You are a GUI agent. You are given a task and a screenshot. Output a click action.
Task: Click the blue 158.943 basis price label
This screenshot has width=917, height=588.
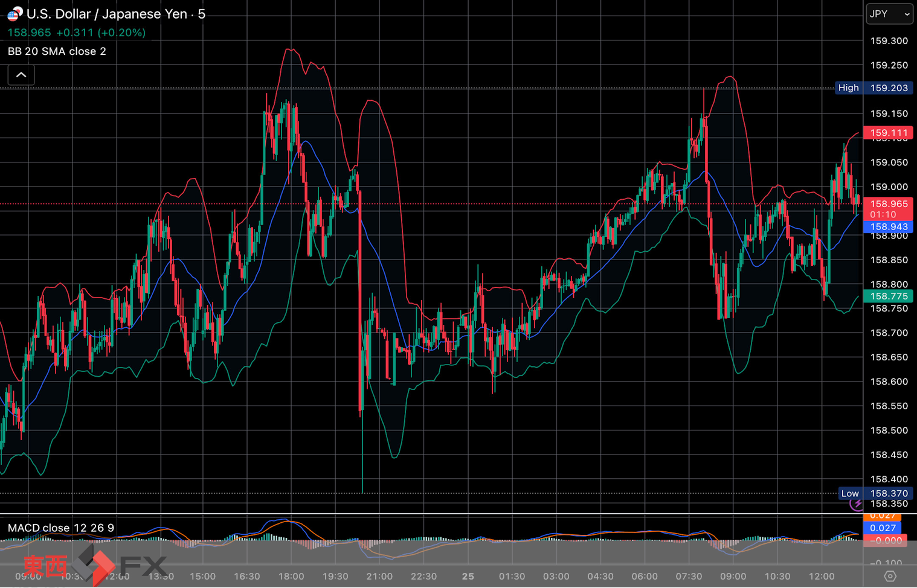(x=888, y=227)
